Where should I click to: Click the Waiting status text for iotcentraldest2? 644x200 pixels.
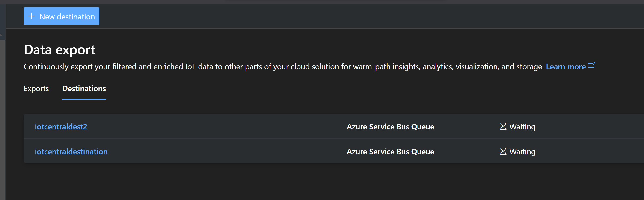click(522, 127)
